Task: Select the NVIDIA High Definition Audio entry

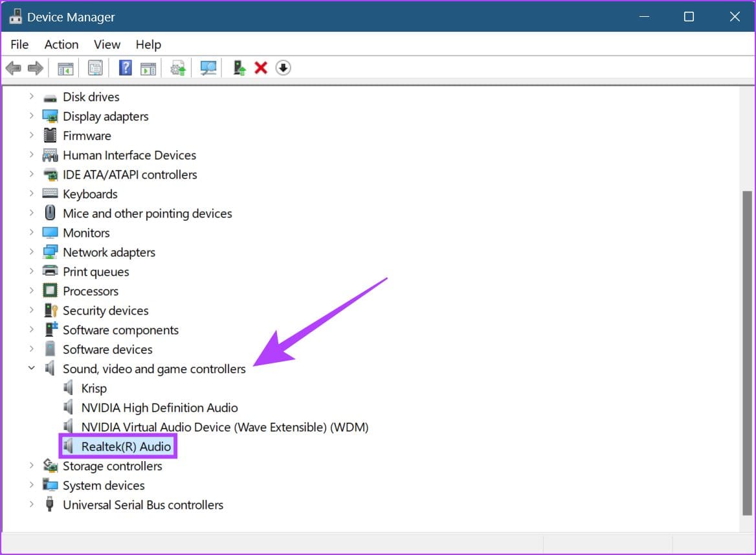Action: [x=160, y=408]
